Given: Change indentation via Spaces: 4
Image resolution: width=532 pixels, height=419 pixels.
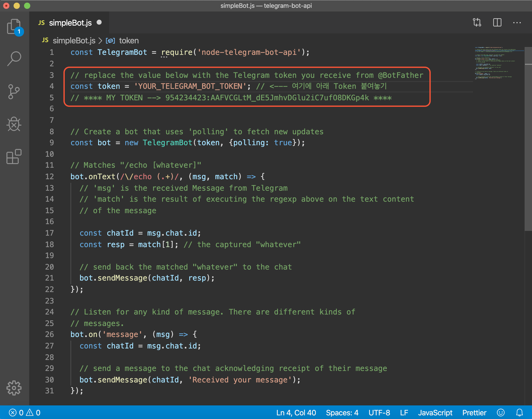Looking at the screenshot, I should point(342,413).
